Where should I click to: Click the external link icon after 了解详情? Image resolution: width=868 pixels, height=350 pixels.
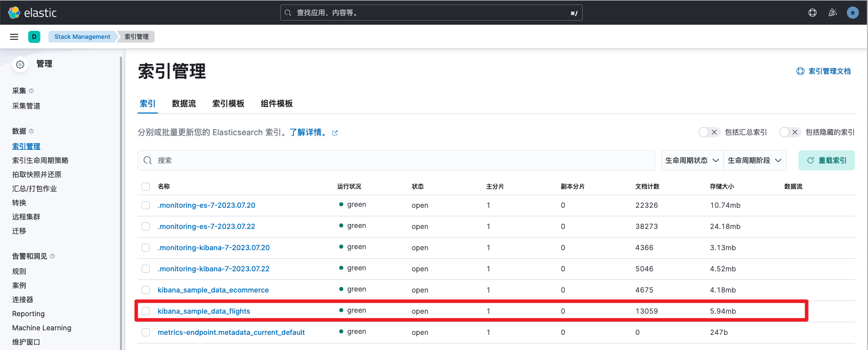[x=335, y=133]
